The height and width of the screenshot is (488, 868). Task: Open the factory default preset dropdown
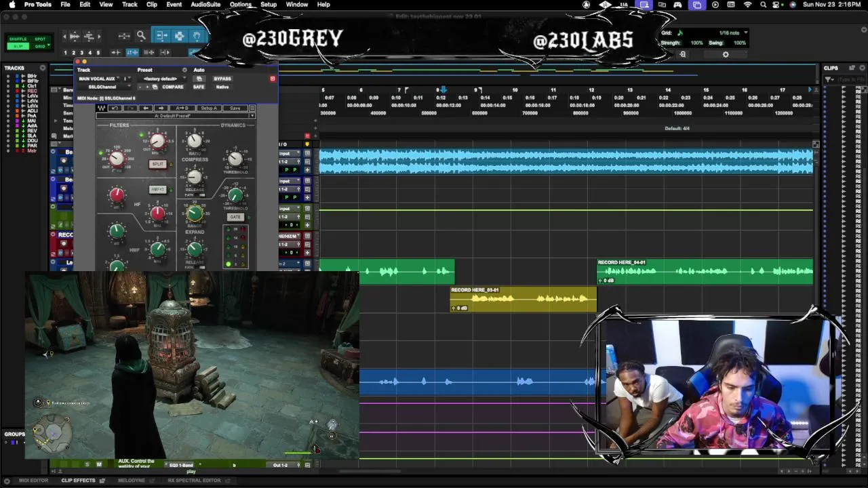tap(163, 79)
